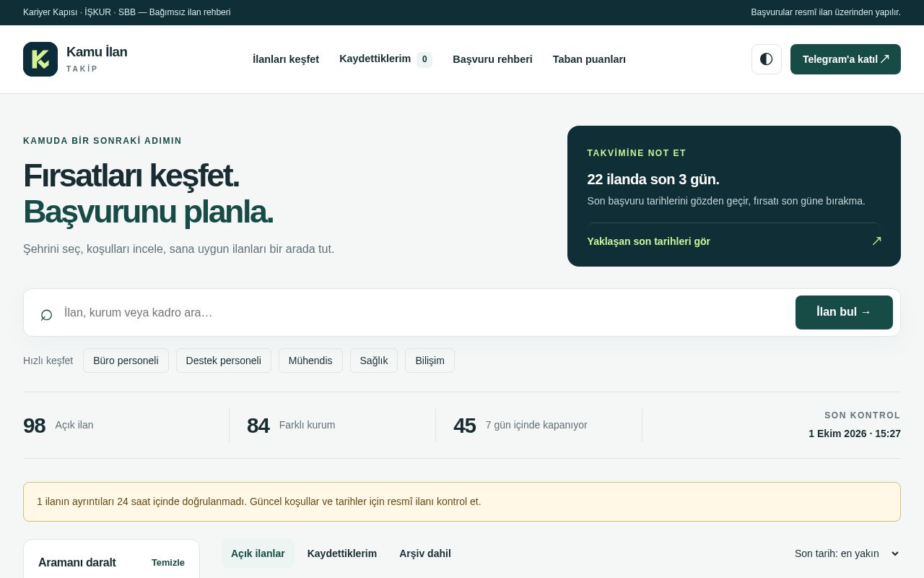Click the İlan bul button

844,312
